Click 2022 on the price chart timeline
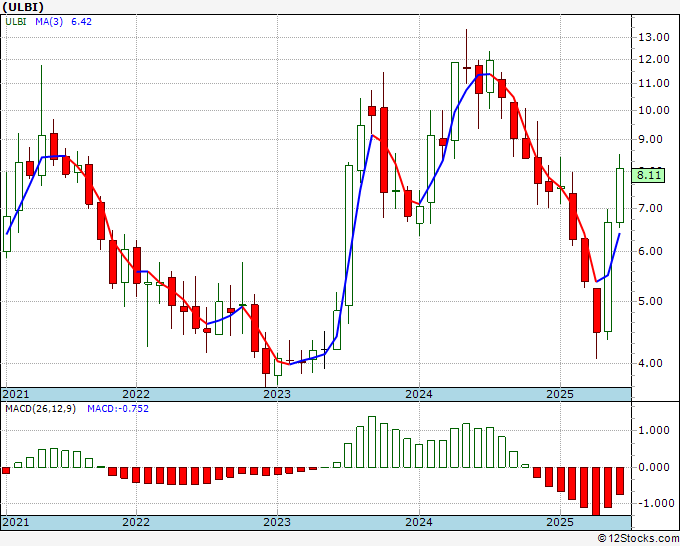Image resolution: width=680 pixels, height=546 pixels. tap(136, 394)
